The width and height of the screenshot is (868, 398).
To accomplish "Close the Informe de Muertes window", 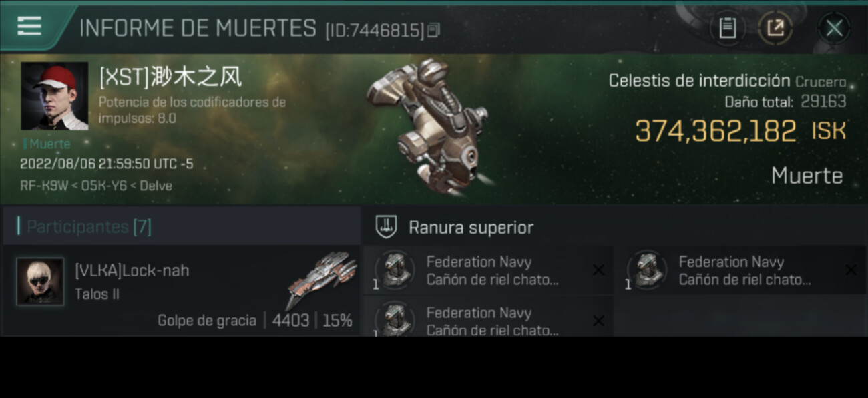I will 834,28.
